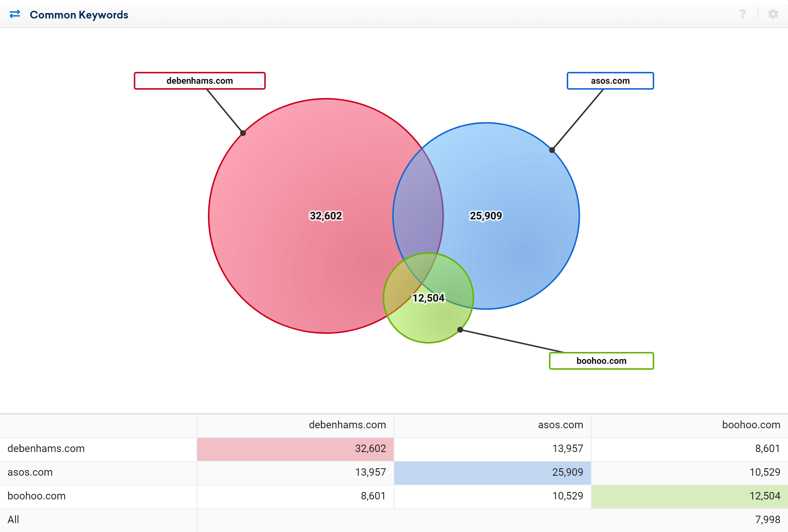Image resolution: width=788 pixels, height=532 pixels.
Task: Click the asos.com row label
Action: [x=30, y=472]
